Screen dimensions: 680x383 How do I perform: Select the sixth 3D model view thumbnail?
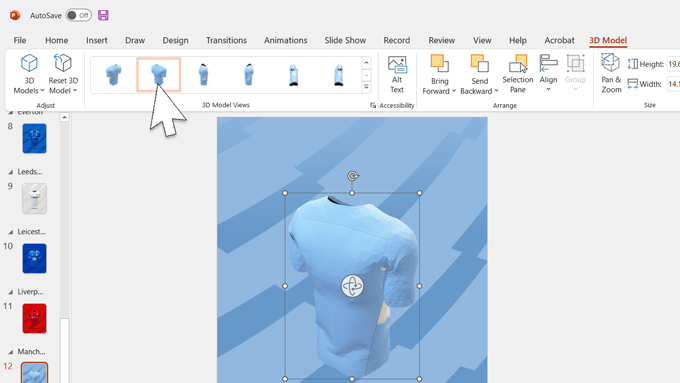[x=339, y=75]
